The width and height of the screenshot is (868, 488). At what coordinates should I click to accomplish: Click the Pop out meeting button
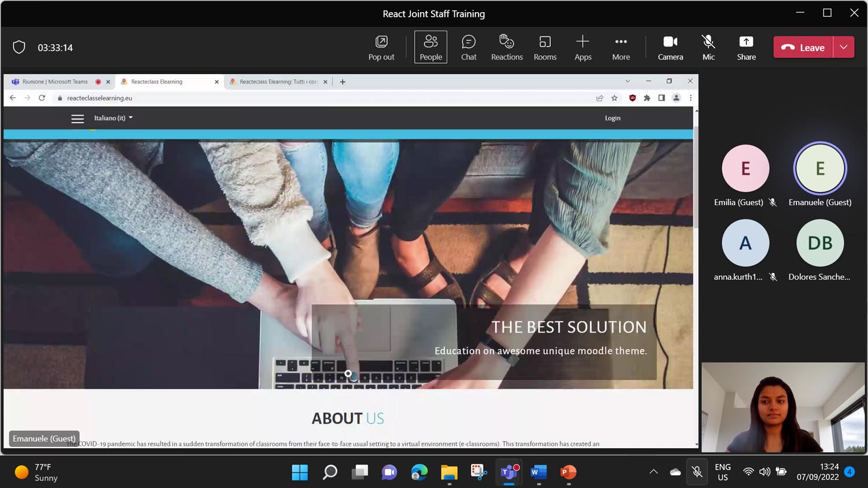click(381, 47)
